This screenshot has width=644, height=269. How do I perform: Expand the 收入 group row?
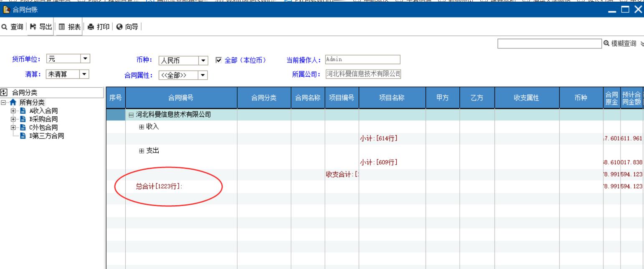pos(142,127)
